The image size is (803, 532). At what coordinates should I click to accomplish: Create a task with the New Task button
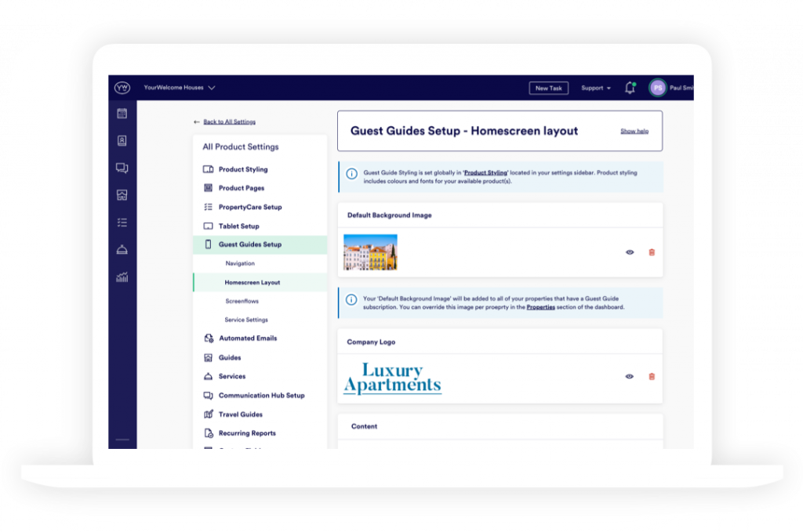pos(548,88)
